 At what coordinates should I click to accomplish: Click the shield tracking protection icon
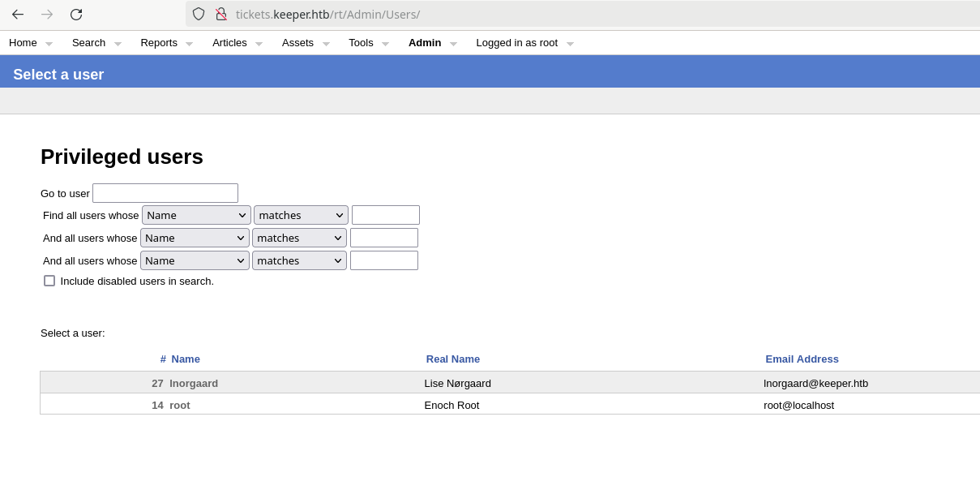coord(199,14)
